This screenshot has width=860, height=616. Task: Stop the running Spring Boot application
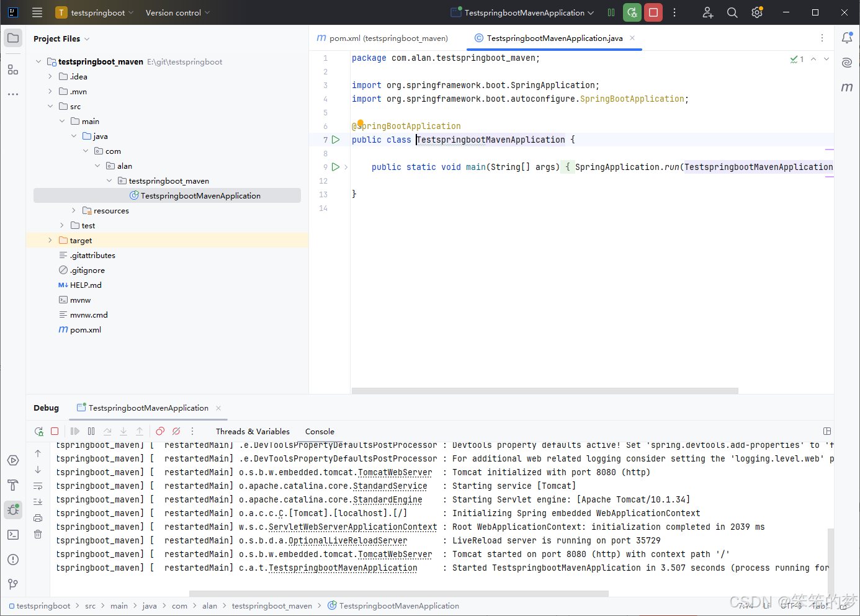click(x=653, y=12)
